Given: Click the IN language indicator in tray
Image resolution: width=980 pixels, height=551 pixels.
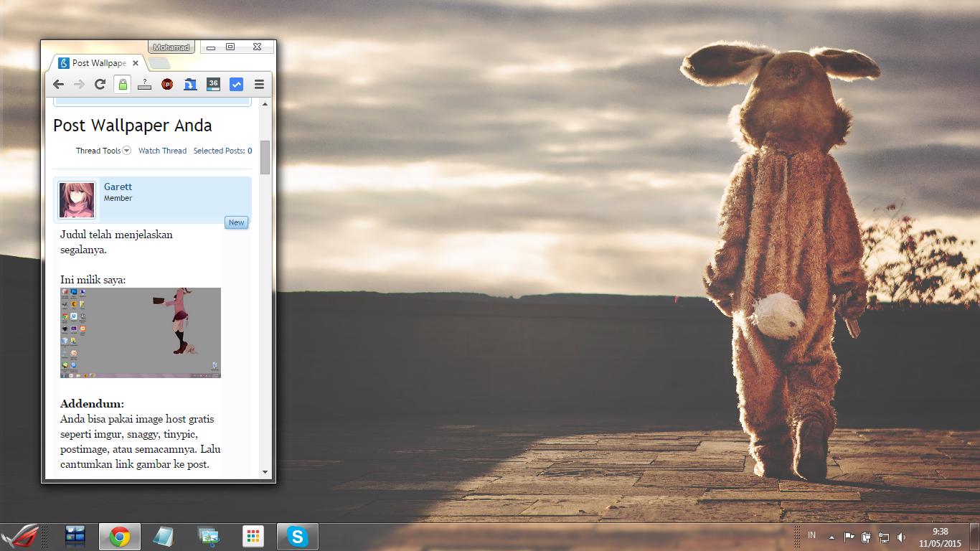Looking at the screenshot, I should (812, 535).
